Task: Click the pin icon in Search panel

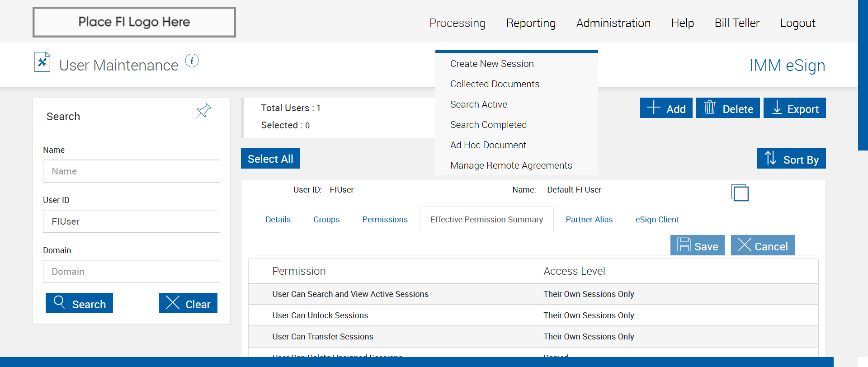Action: pos(203,110)
